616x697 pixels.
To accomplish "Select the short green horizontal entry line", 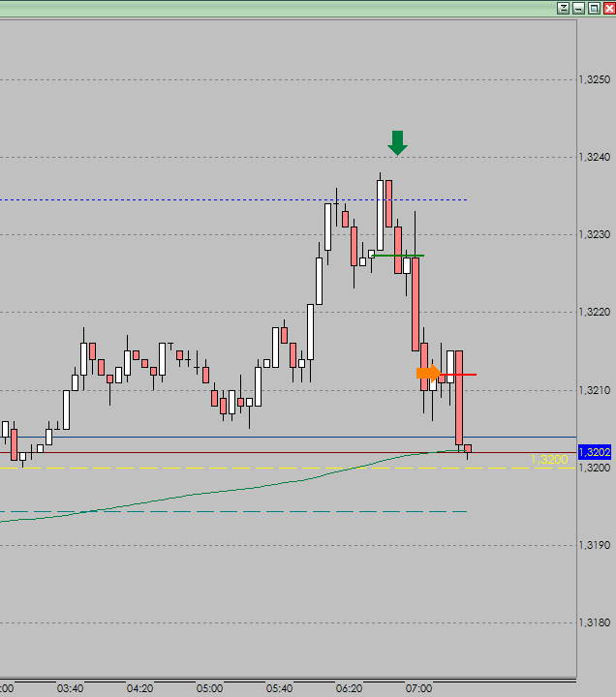I will click(x=398, y=256).
